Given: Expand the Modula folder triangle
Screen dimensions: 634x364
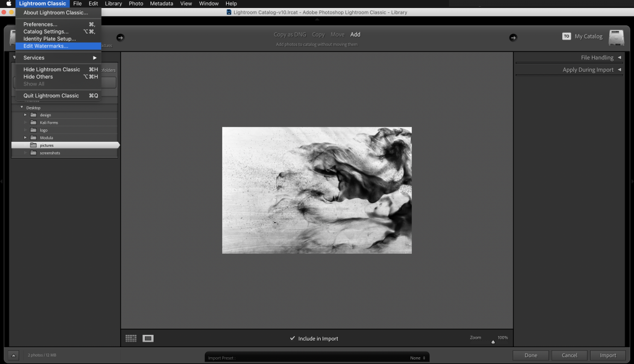Looking at the screenshot, I should pos(25,137).
